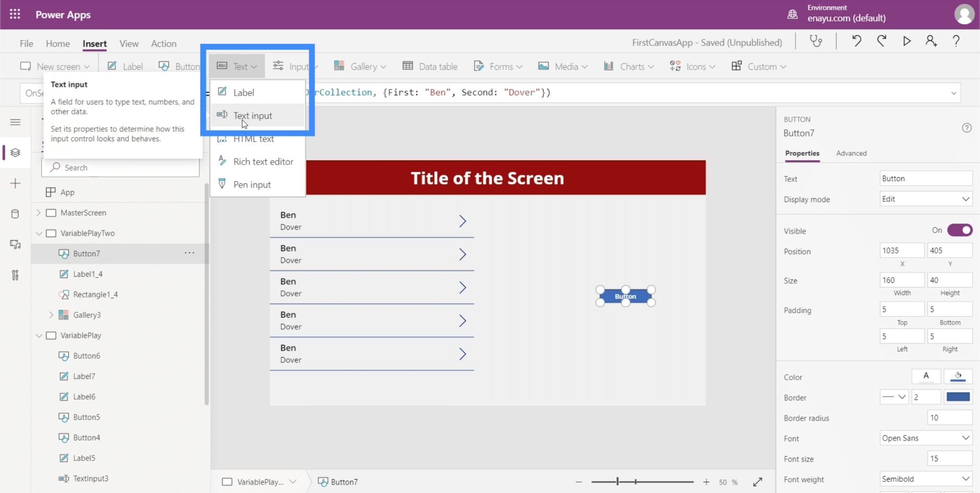Screen dimensions: 980x493
Task: Preview the app with the play icon
Action: 907,41
